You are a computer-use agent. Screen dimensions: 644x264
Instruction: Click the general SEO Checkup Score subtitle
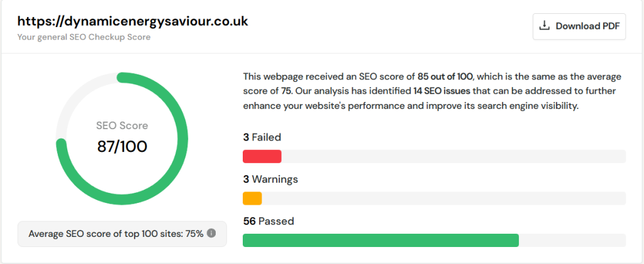click(x=84, y=37)
